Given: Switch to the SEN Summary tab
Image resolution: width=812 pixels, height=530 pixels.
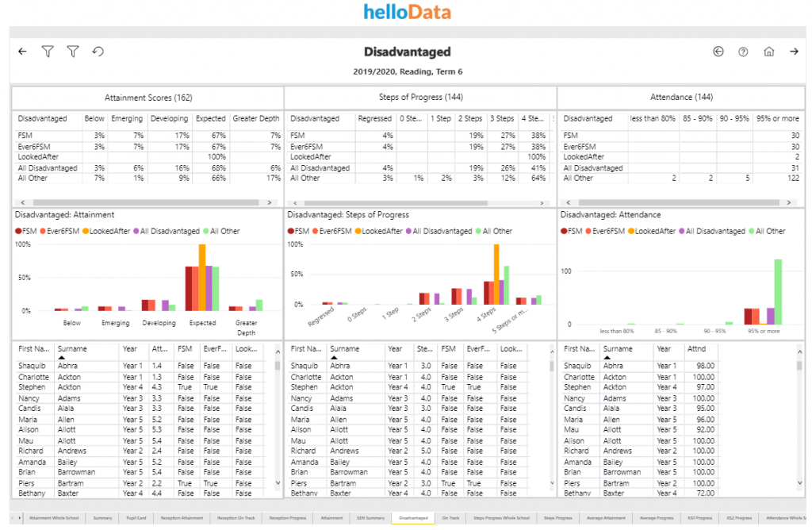Looking at the screenshot, I should (x=371, y=518).
